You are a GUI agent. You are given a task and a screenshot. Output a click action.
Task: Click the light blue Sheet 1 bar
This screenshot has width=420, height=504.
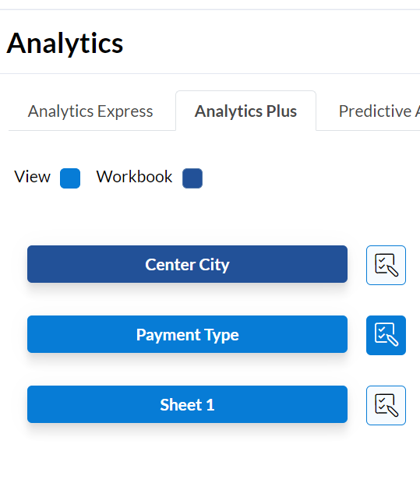(x=187, y=404)
